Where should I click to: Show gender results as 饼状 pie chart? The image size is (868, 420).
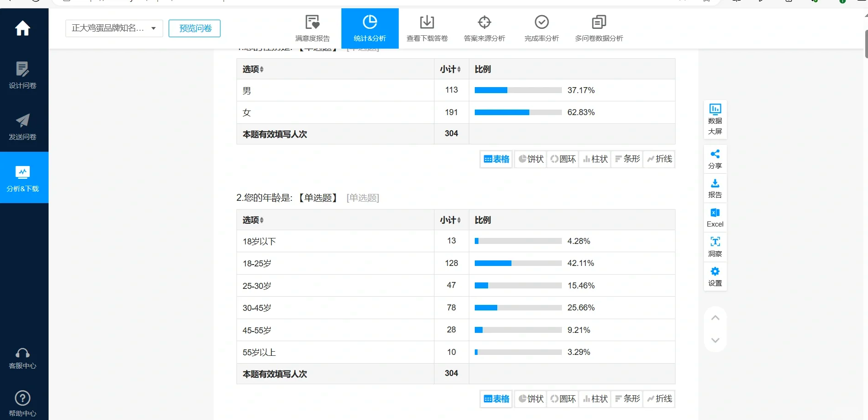(530, 159)
